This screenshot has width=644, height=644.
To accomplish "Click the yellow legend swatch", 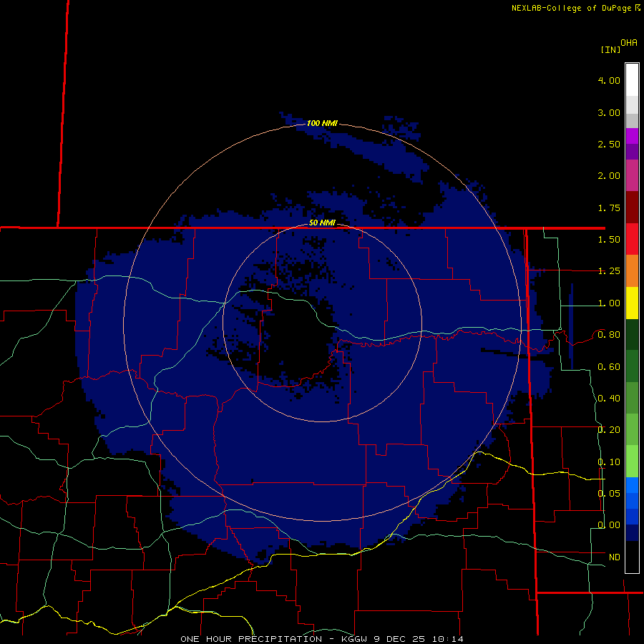I will click(632, 303).
